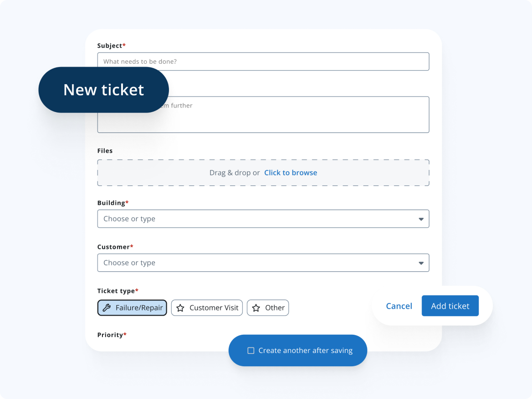Screen dimensions: 532x399
Task: Expand the Building dropdown arrow
Action: [x=421, y=219]
